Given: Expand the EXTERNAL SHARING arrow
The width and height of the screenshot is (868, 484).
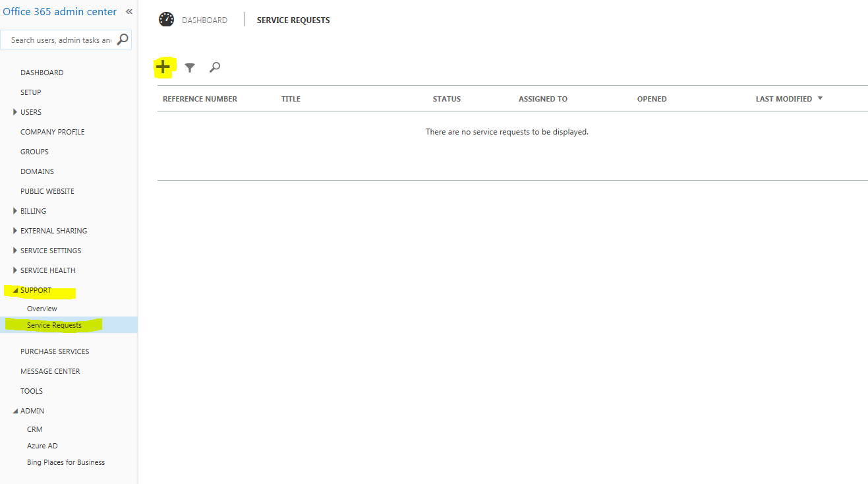Looking at the screenshot, I should tap(15, 231).
